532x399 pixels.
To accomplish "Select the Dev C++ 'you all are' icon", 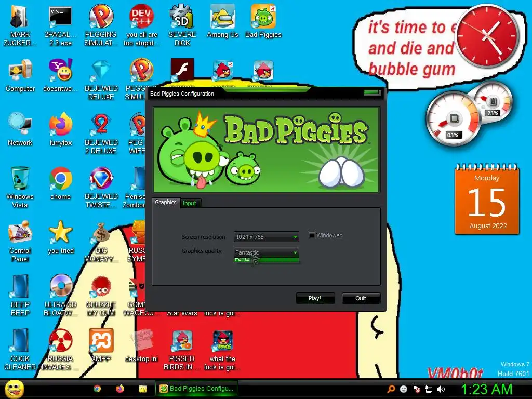I will coord(141,25).
